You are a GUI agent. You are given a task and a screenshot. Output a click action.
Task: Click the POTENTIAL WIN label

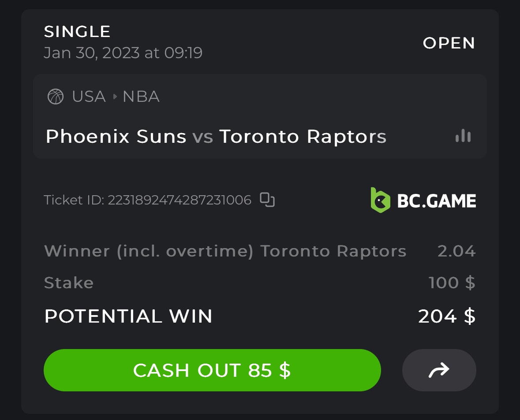[x=128, y=316]
